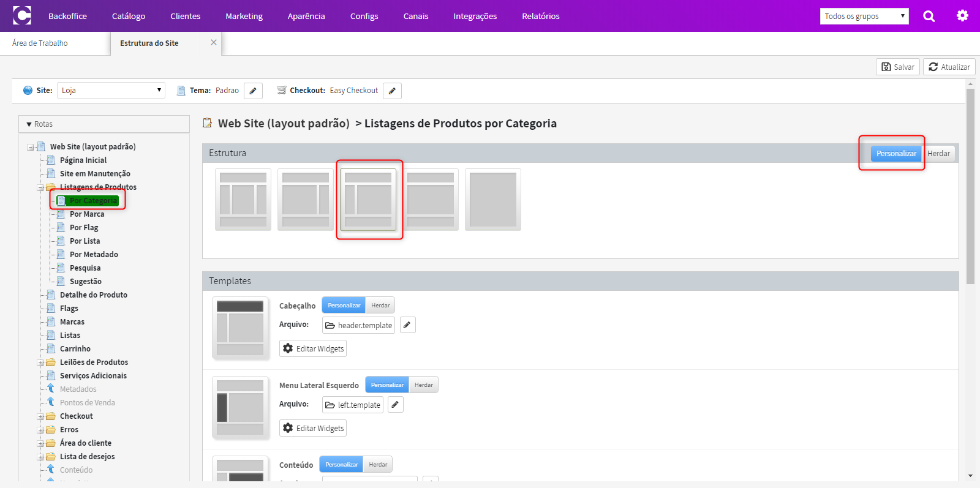The width and height of the screenshot is (980, 488).
Task: Click the Metadados arrow icon
Action: click(x=51, y=389)
